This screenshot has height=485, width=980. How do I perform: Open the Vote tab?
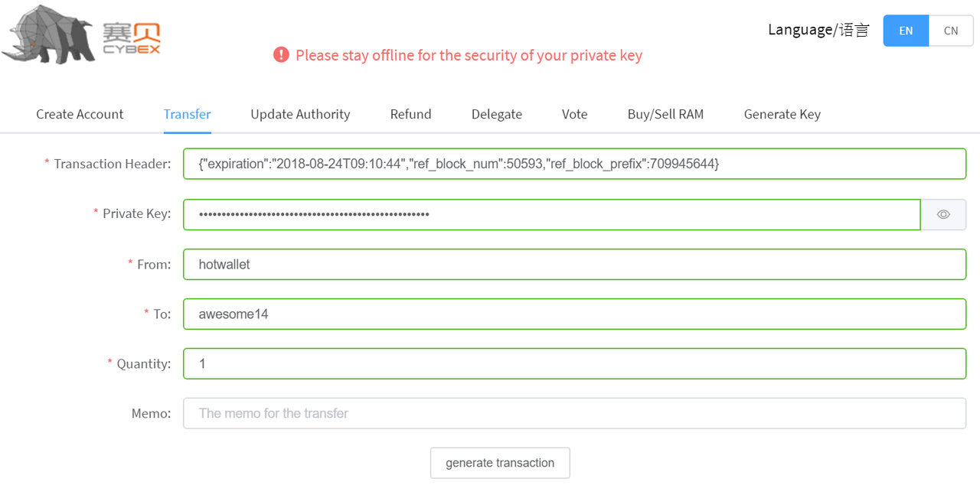[x=574, y=114]
